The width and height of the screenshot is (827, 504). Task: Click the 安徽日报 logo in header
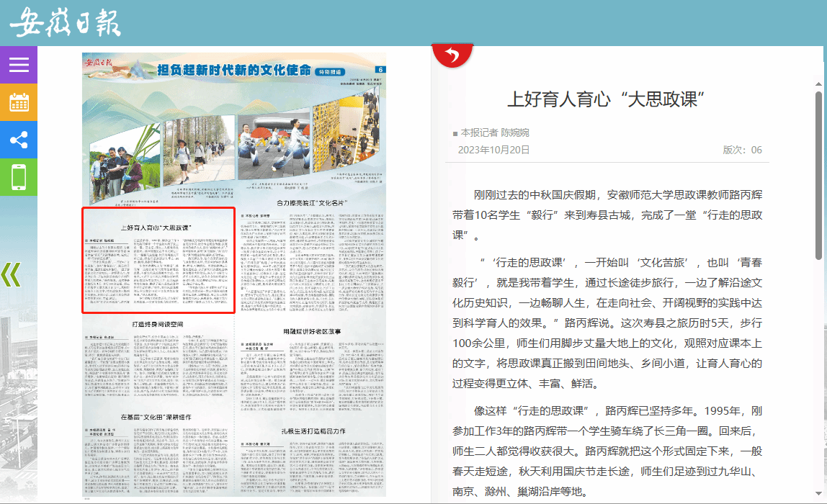coord(66,22)
